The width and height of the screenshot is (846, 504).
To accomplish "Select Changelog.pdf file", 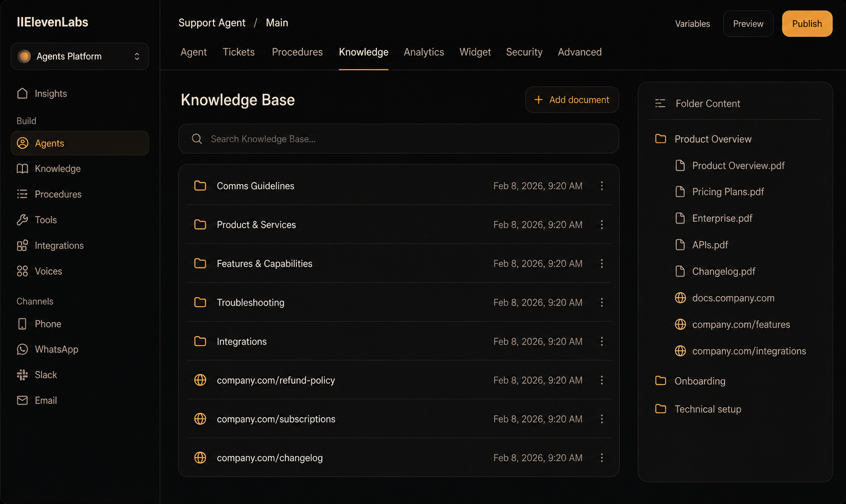I will click(715, 271).
